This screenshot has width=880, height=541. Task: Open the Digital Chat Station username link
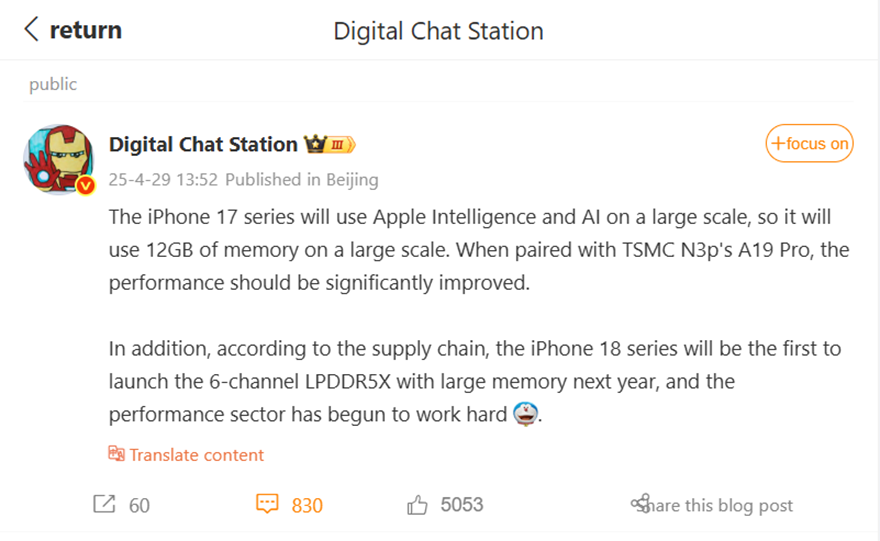(x=203, y=144)
